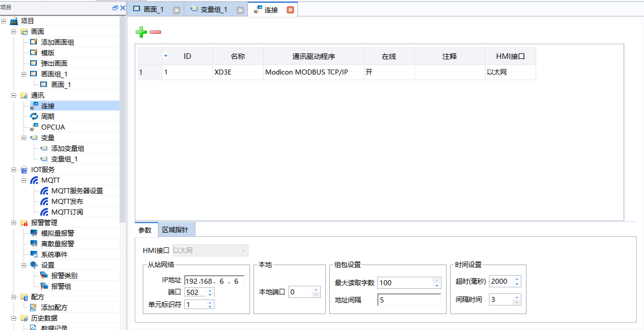Increase 本地端口 with up arrow
Image resolution: width=644 pixels, height=330 pixels.
tap(316, 290)
